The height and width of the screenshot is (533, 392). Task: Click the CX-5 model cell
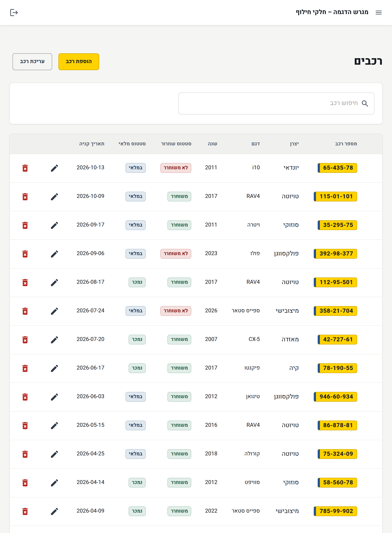tap(254, 339)
